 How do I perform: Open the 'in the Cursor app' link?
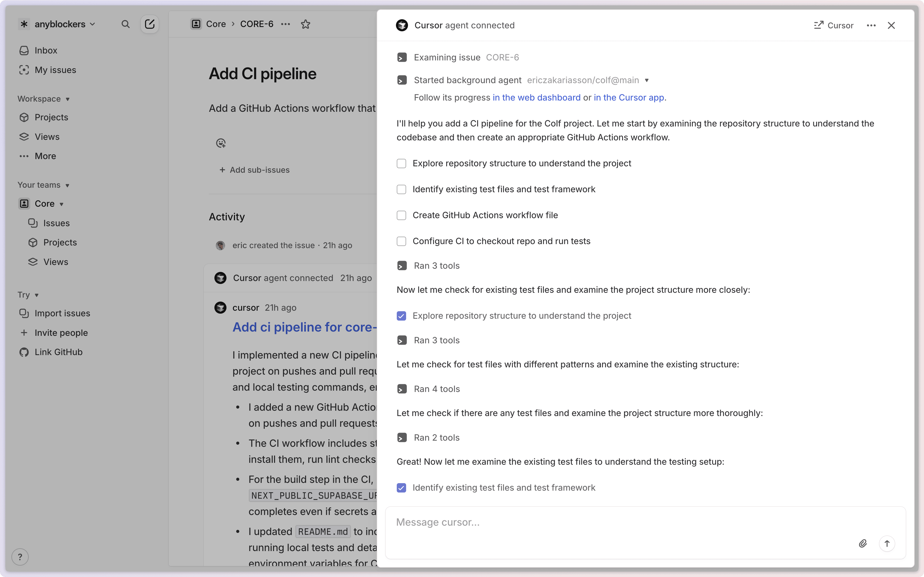pyautogui.click(x=629, y=97)
